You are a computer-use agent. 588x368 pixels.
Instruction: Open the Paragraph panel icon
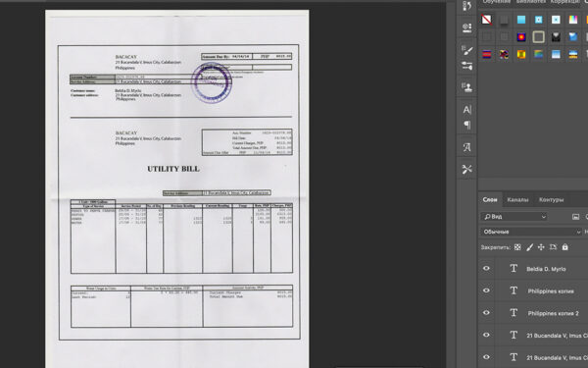[466, 125]
